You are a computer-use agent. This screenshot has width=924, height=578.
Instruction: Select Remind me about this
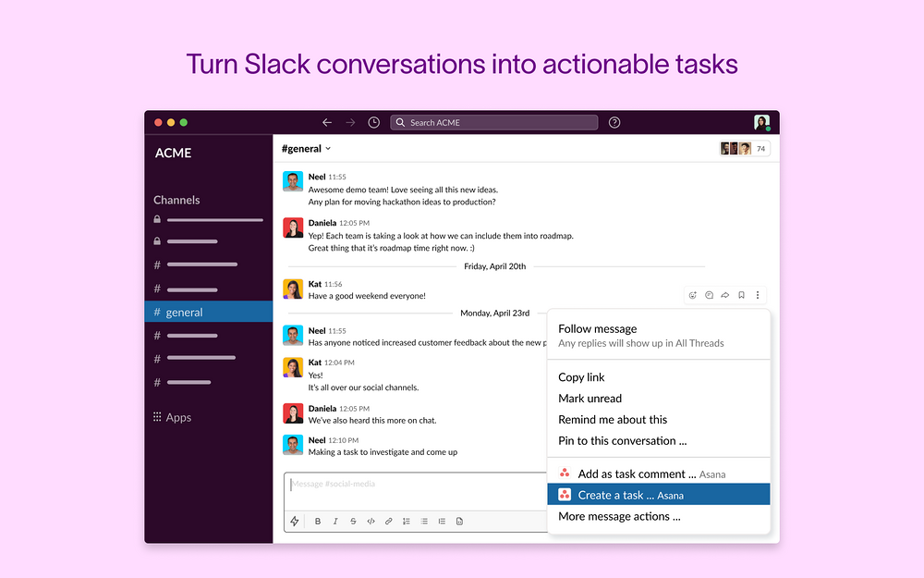(x=659, y=419)
